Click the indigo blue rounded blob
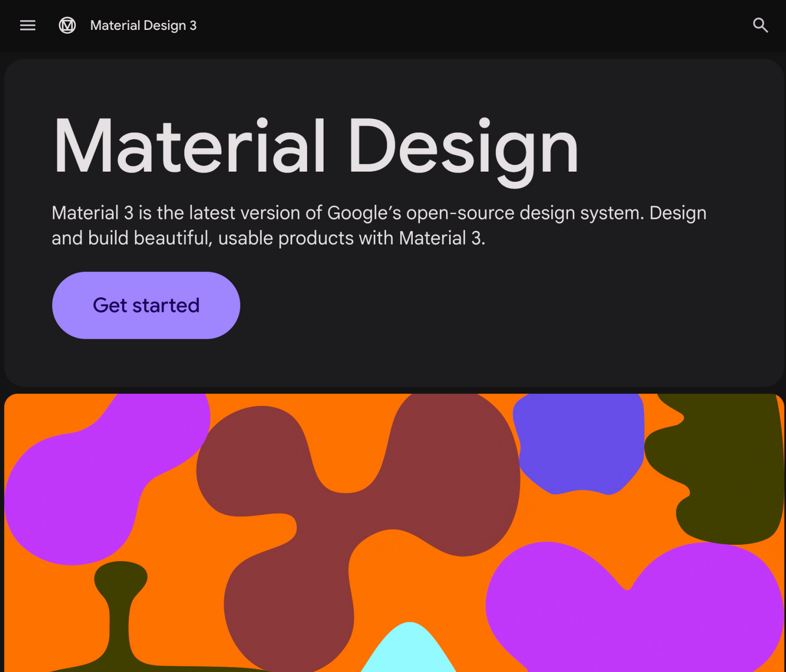The height and width of the screenshot is (672, 786). tap(579, 443)
